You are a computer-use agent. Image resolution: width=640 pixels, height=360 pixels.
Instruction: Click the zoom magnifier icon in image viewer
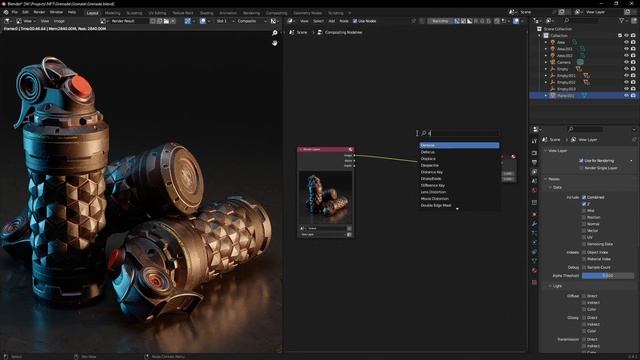pos(275,33)
